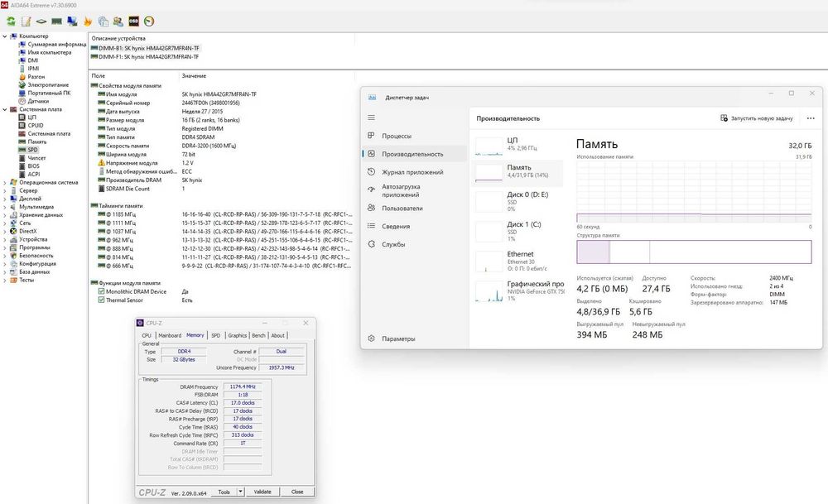
Task: Expand the Дисплей tree node
Action: (5, 199)
